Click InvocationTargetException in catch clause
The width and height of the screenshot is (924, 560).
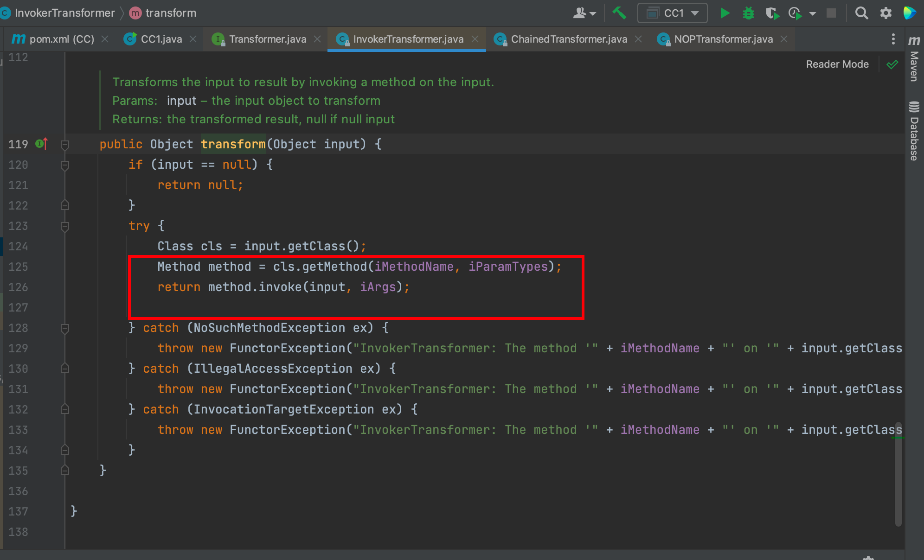284,409
